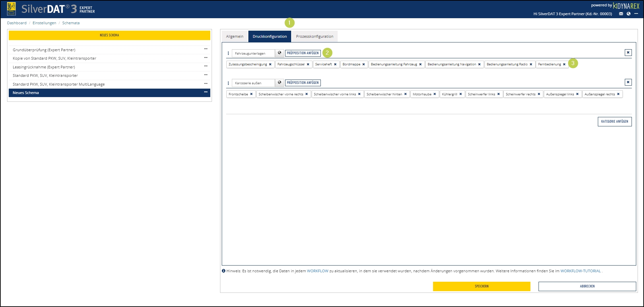The height and width of the screenshot is (307, 644).
Task: Open the Allgemein tab
Action: [235, 36]
